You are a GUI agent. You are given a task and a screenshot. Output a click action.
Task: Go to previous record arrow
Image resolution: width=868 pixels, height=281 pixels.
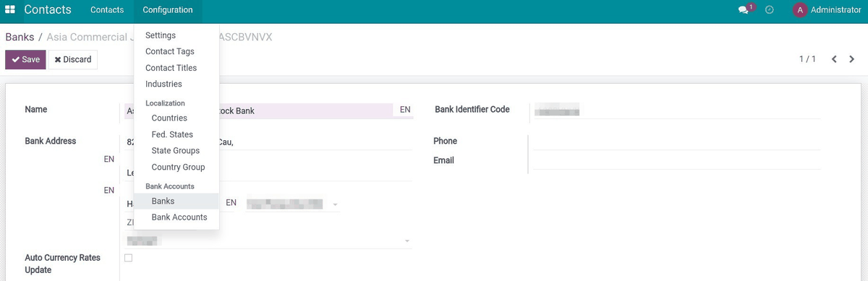(834, 59)
